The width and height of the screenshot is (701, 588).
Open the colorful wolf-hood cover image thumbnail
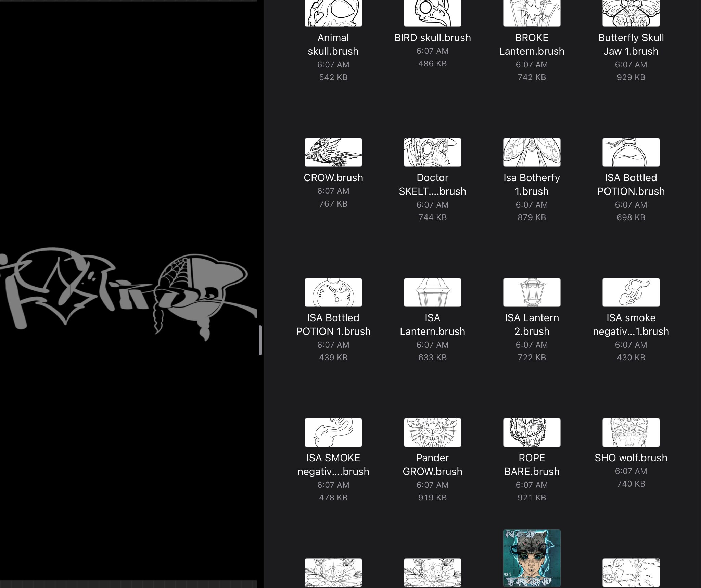pyautogui.click(x=532, y=559)
